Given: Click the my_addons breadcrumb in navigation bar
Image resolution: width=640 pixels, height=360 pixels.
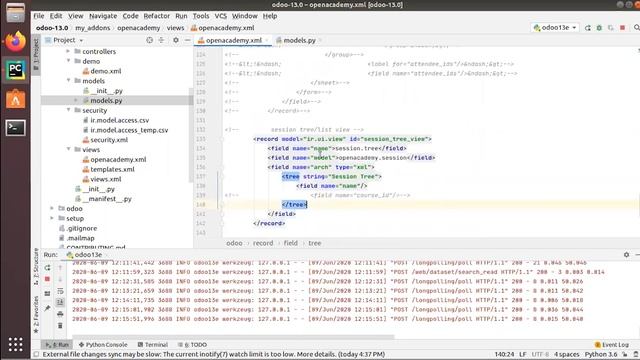Looking at the screenshot, I should (93, 28).
